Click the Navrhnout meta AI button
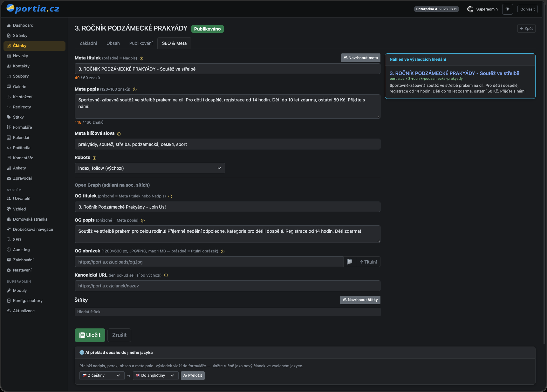Image resolution: width=547 pixels, height=392 pixels. [x=361, y=58]
